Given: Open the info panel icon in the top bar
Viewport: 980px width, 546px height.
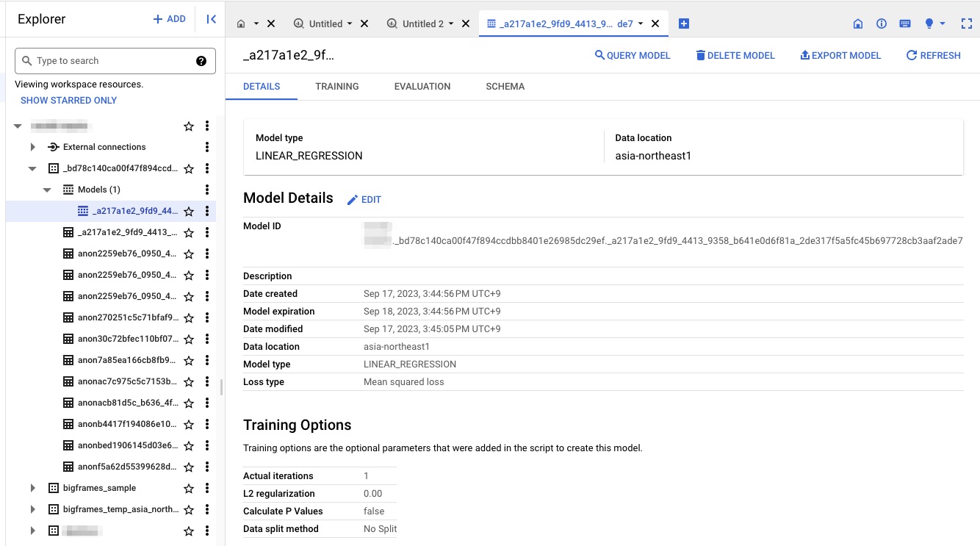Looking at the screenshot, I should click(x=882, y=23).
